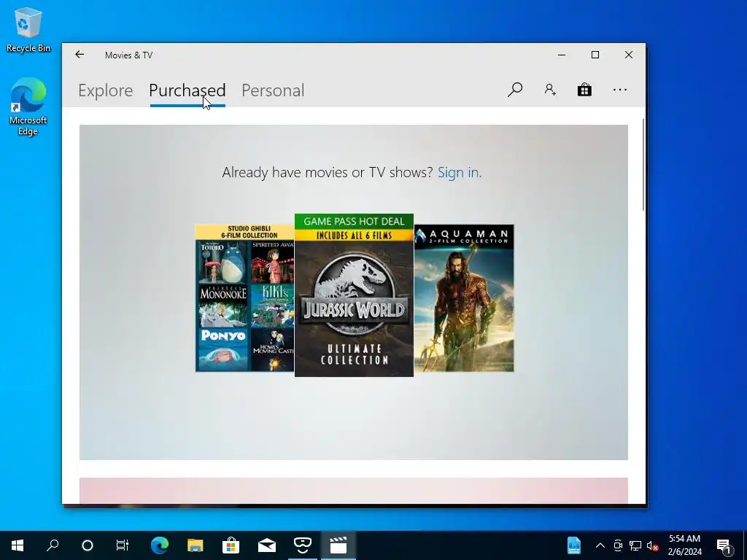Click the add account person icon

click(x=550, y=90)
